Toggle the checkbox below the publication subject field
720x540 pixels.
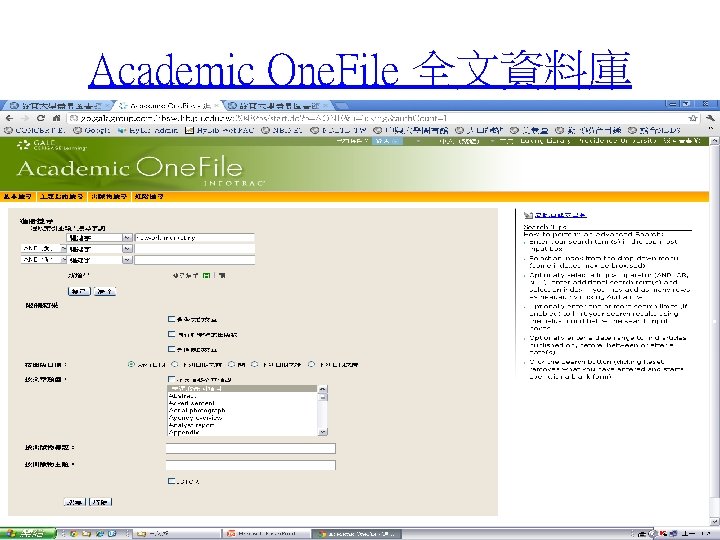[171, 481]
